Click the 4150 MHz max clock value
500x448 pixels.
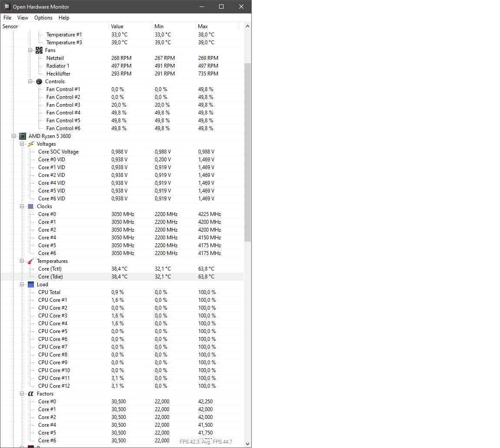(x=210, y=238)
